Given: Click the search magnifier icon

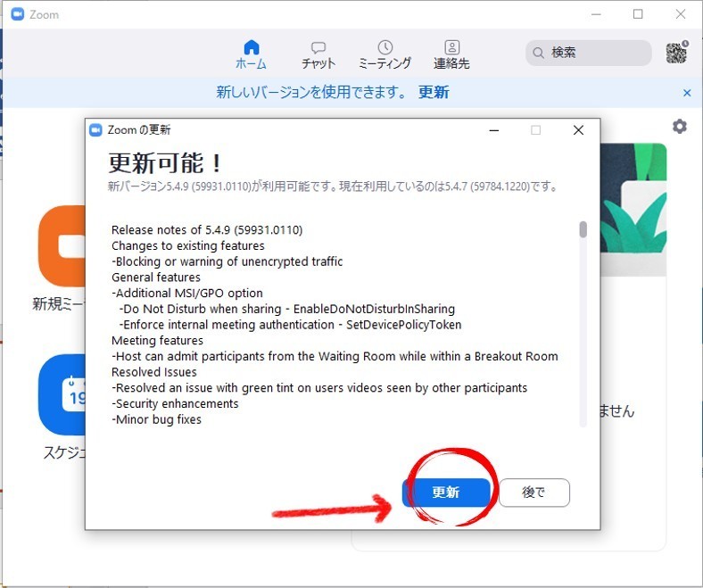Looking at the screenshot, I should coord(539,53).
